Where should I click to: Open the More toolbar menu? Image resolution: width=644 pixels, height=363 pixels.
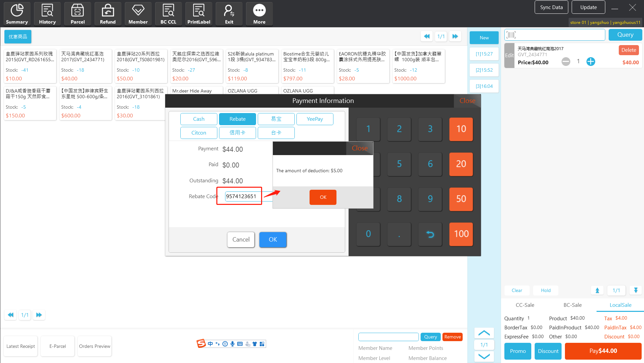point(259,14)
